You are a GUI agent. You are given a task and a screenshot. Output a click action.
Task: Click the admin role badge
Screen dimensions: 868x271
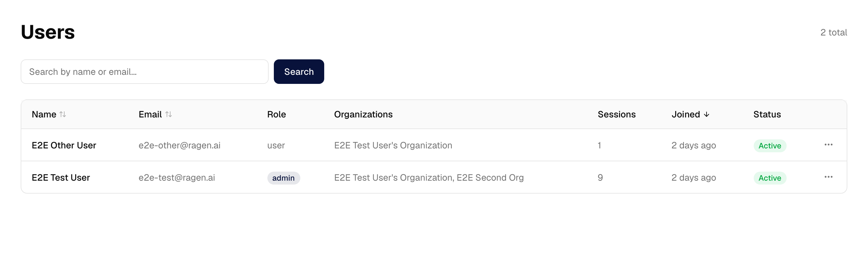(284, 178)
